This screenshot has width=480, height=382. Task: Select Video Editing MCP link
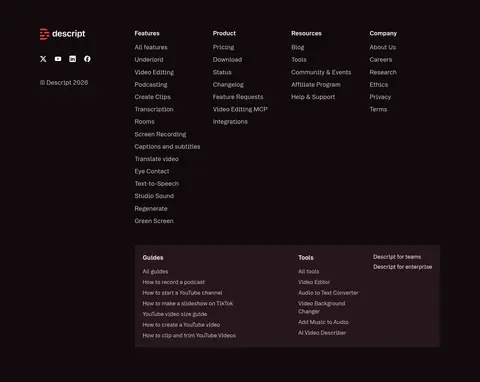point(240,109)
